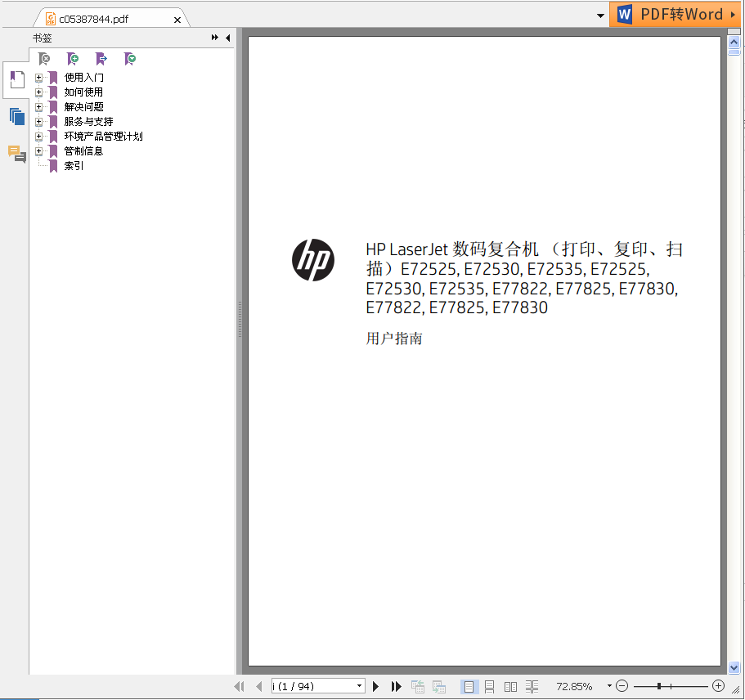Open the zoom percentage dropdown
This screenshot has height=700, width=745.
609,686
